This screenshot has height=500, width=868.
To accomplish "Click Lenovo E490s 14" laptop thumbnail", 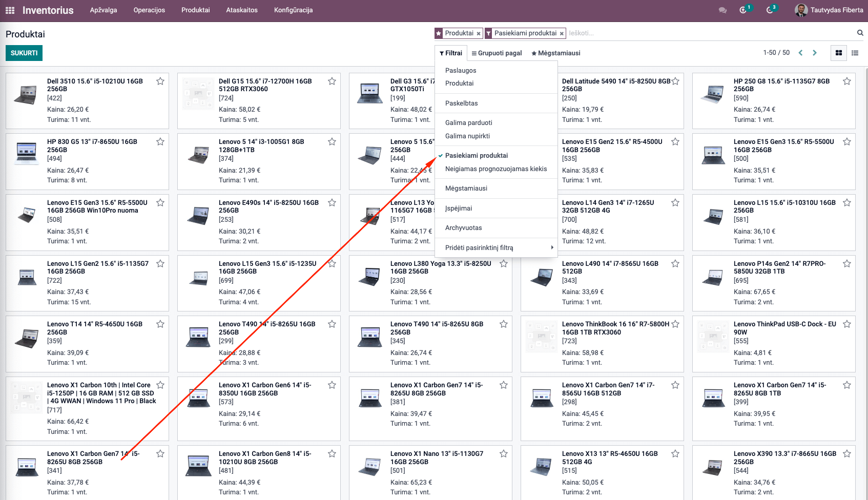I will (198, 216).
